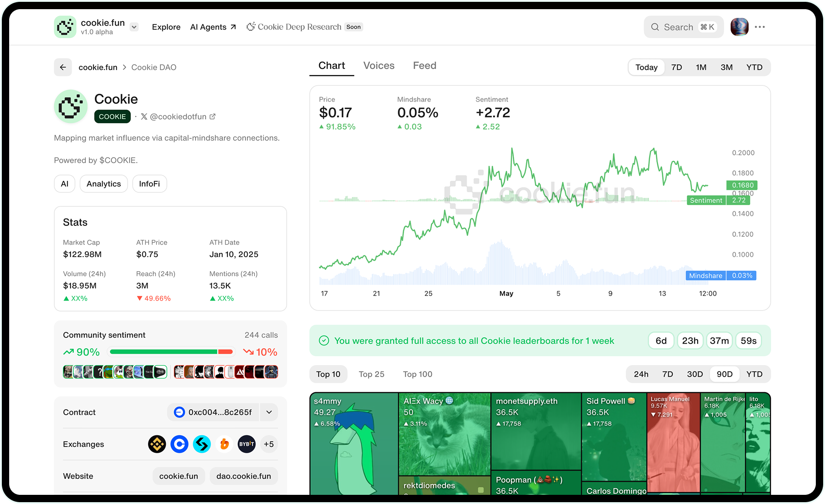The width and height of the screenshot is (825, 504).
Task: Switch to the Voices tab
Action: (x=379, y=66)
